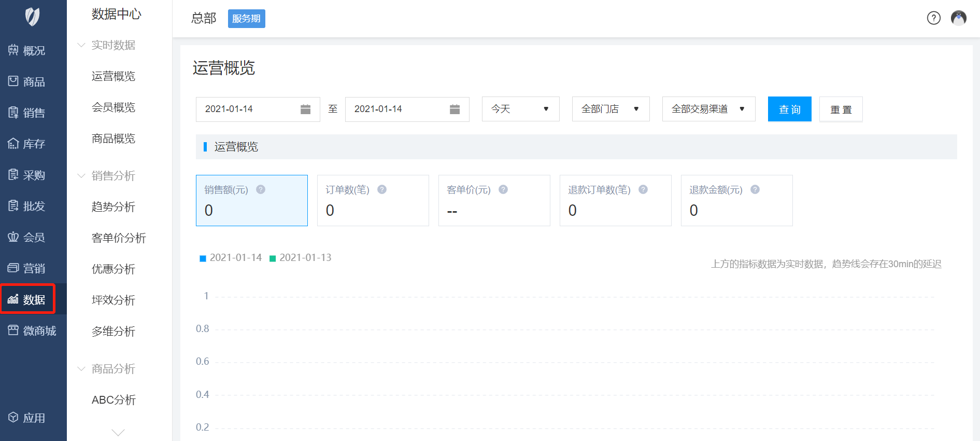Image resolution: width=980 pixels, height=441 pixels.
Task: Click the help question mark icon in header
Action: tap(933, 18)
